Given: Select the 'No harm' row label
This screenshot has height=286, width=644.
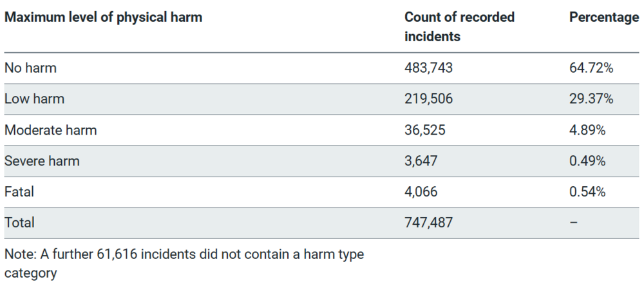Looking at the screenshot, I should coord(30,68).
